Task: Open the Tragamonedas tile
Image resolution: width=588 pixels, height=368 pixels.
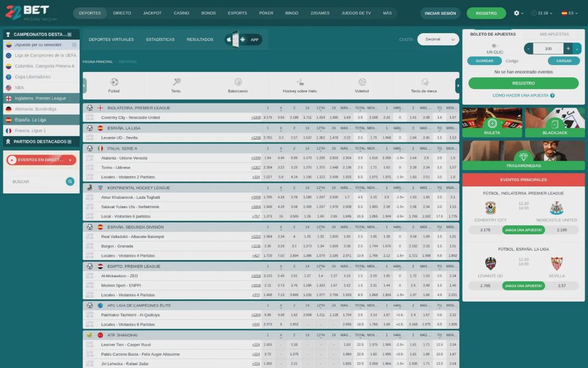Action: coord(524,155)
